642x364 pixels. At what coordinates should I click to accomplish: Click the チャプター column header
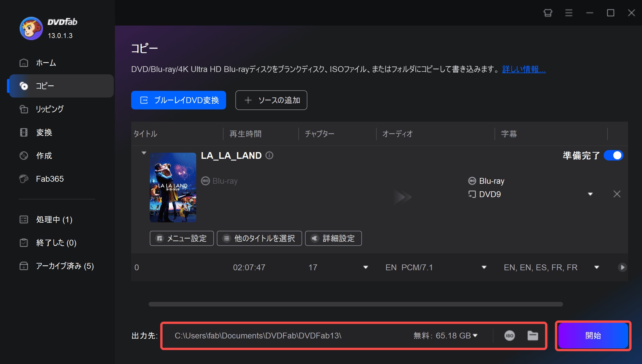click(x=320, y=134)
